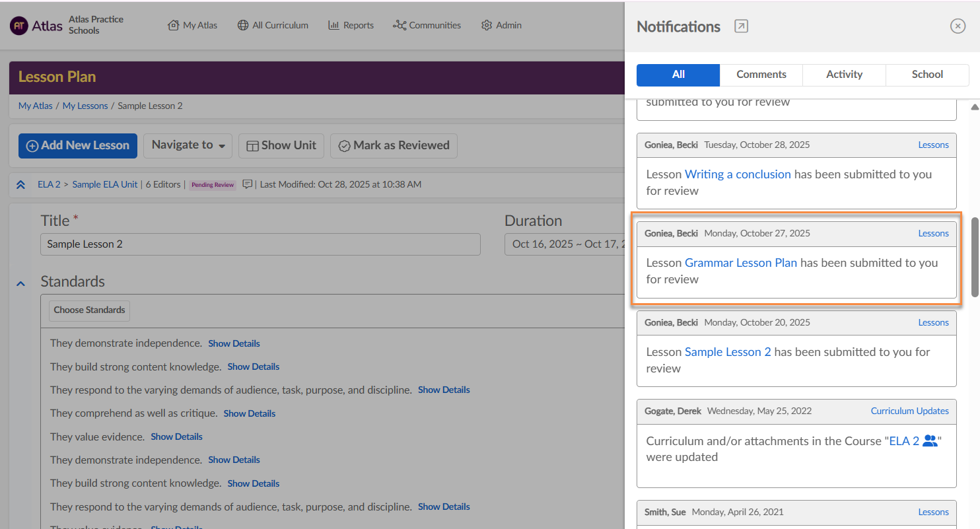Open My Atlas from top navigation

[193, 25]
